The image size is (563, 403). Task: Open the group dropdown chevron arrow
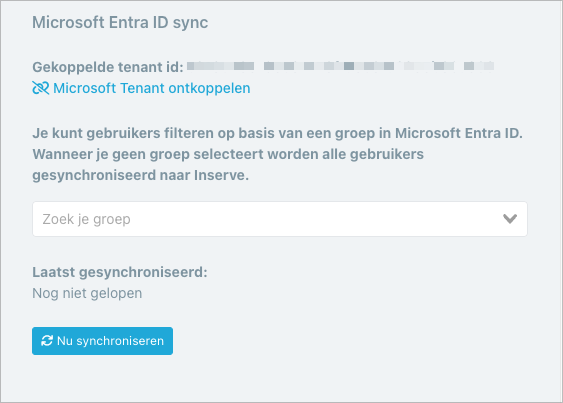tap(510, 219)
